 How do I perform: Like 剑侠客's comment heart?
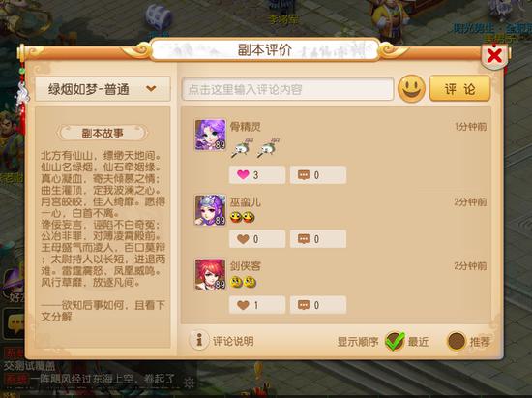[243, 305]
